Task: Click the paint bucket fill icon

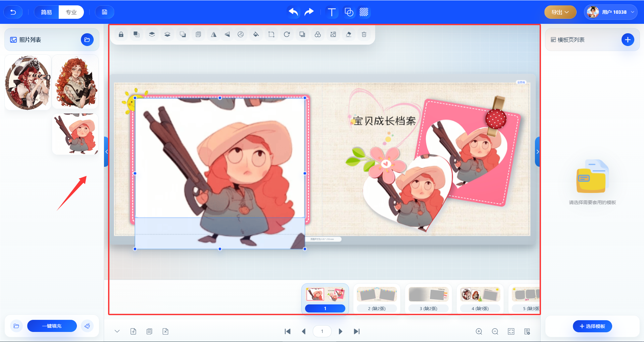Action: (256, 34)
